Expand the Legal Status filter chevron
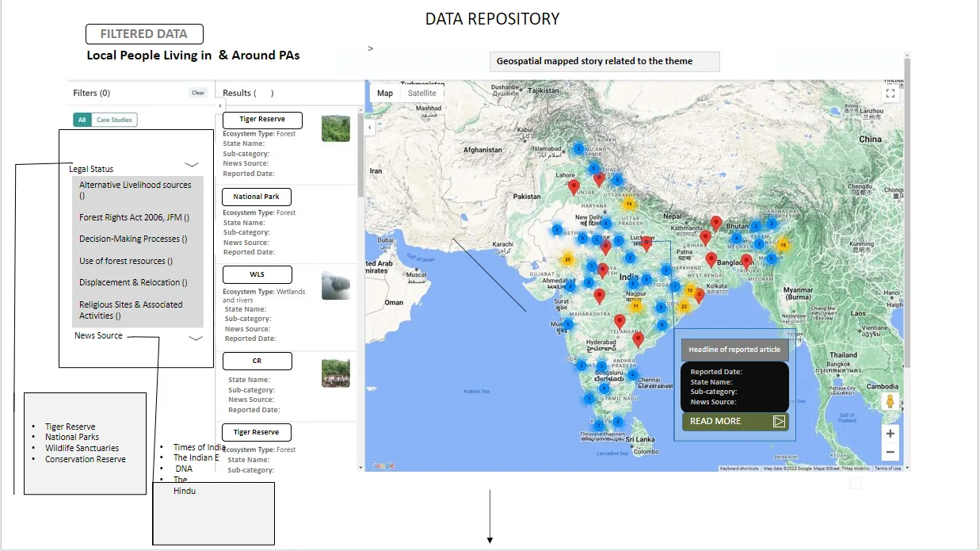Image resolution: width=980 pixels, height=551 pixels. click(x=192, y=165)
